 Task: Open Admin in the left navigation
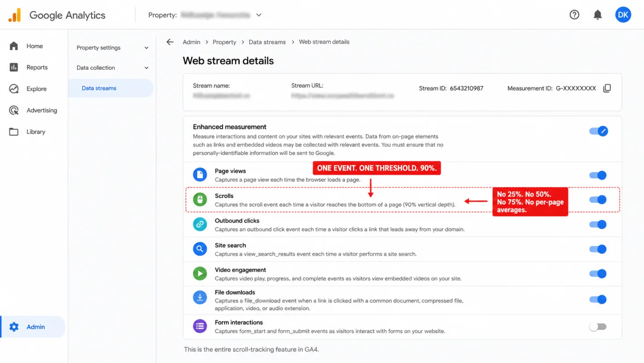point(35,327)
